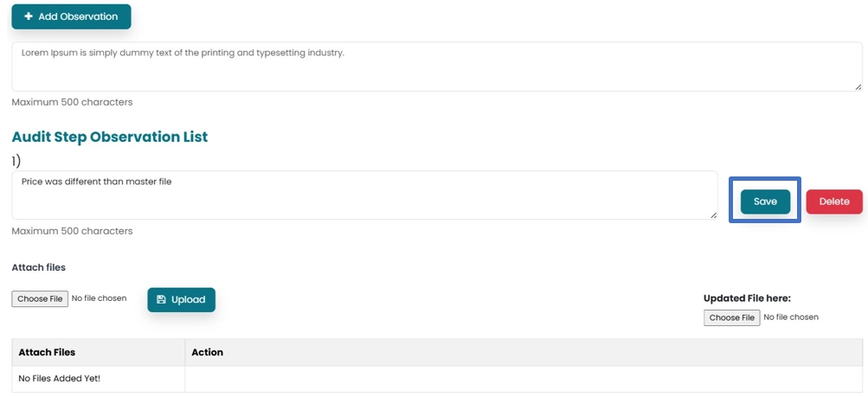Click the floppy disk icon on Upload

click(161, 299)
